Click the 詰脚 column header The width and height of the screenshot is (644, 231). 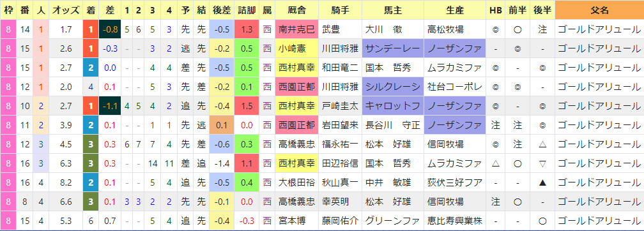coord(247,10)
